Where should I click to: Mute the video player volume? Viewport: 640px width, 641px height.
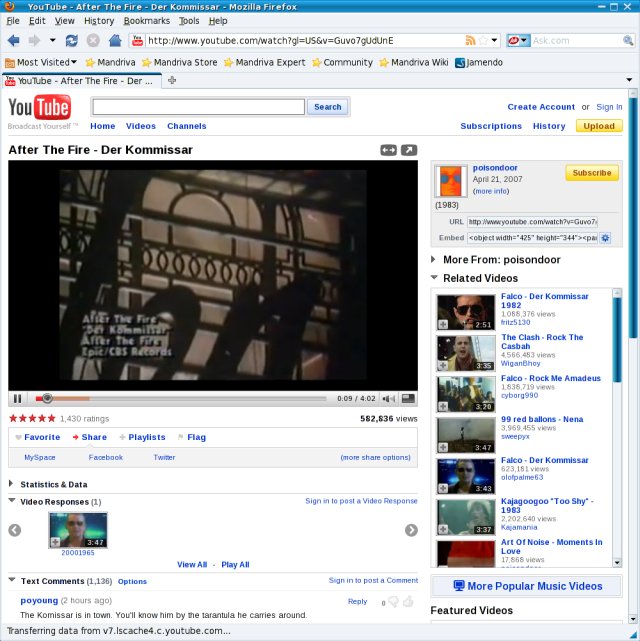point(388,399)
